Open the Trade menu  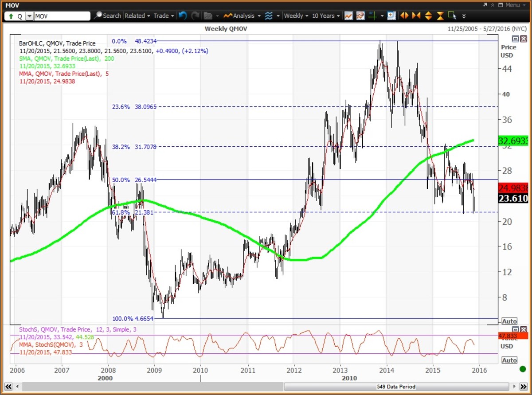164,16
